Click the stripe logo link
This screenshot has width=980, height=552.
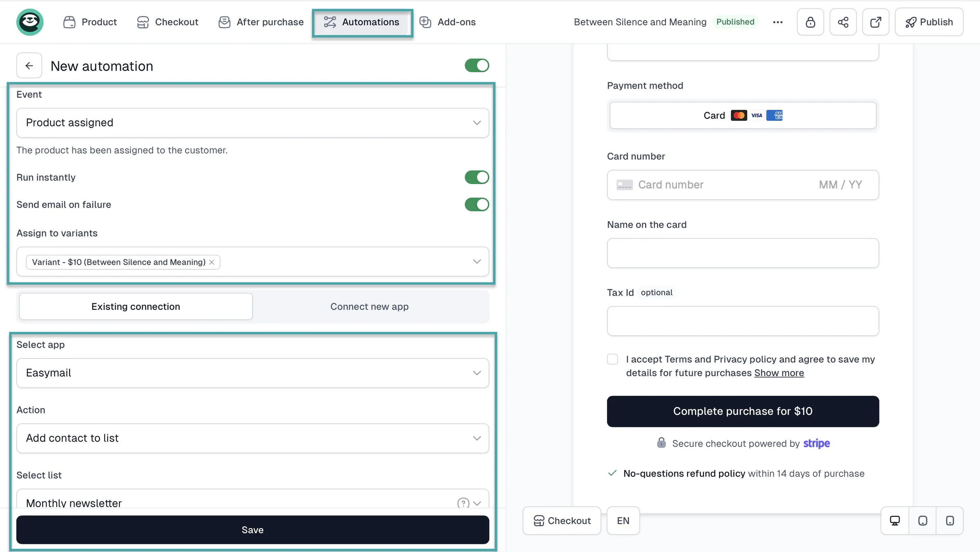[x=816, y=443]
